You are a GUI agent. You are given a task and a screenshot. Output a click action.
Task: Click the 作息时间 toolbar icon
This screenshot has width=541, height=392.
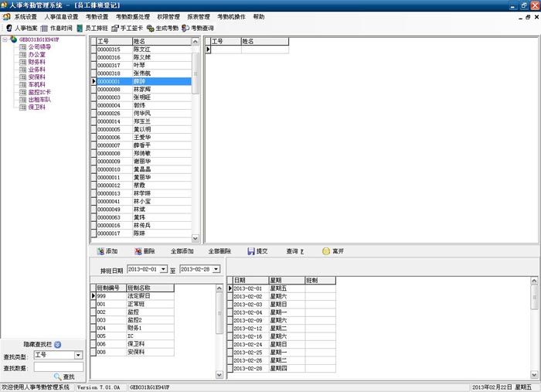(x=56, y=28)
